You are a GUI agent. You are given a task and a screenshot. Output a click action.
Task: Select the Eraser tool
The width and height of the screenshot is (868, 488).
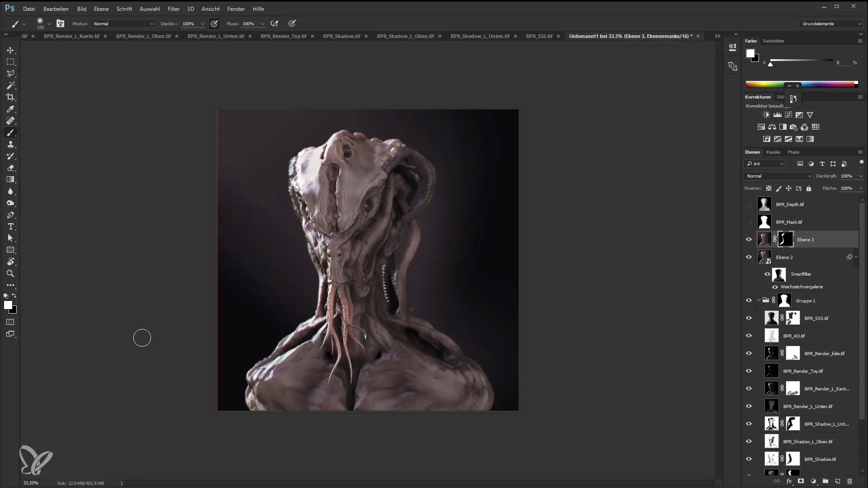[x=11, y=168]
